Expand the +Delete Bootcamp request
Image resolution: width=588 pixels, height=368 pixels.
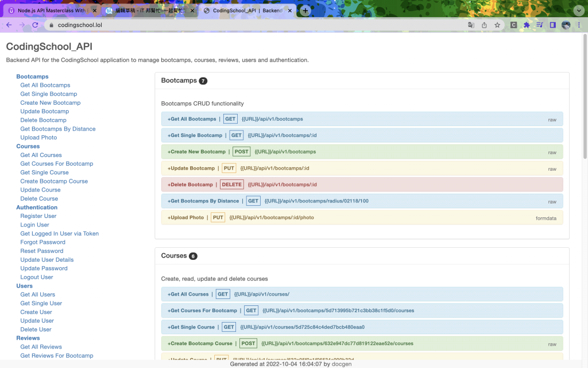[x=362, y=185]
